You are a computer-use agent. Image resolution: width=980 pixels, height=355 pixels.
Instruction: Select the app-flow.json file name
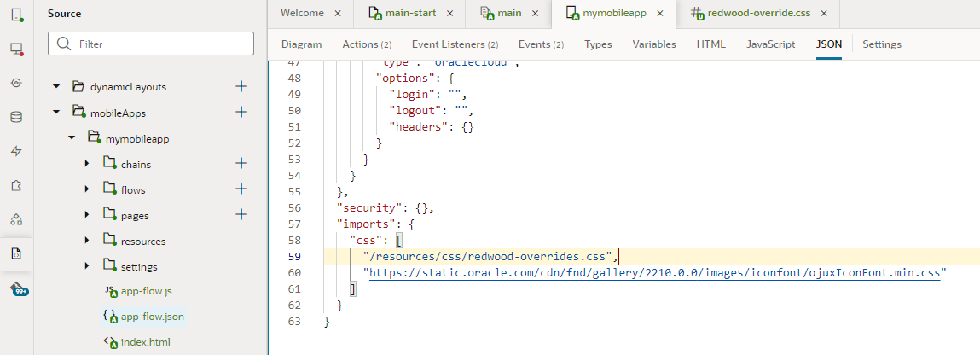click(153, 317)
